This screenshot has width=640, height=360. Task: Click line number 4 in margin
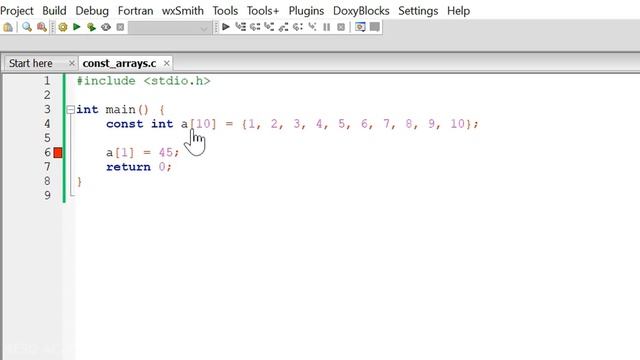tap(47, 124)
